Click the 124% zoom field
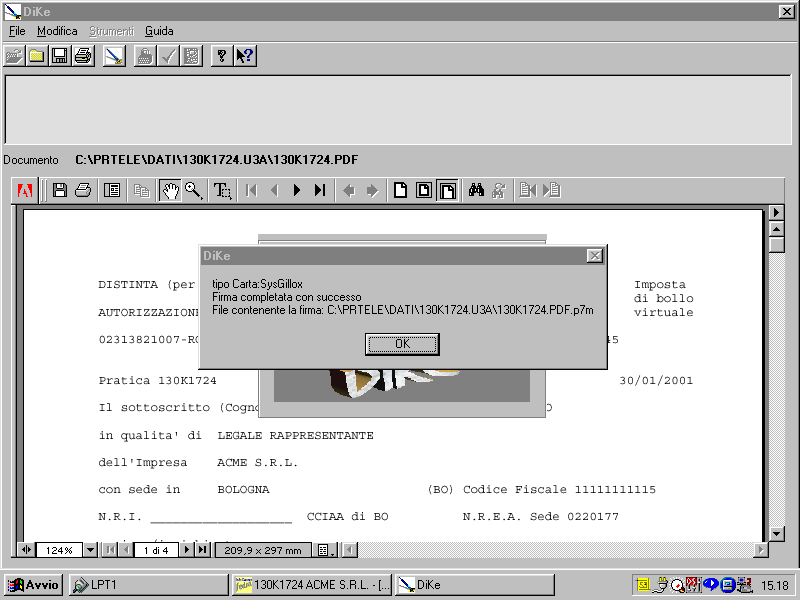The width and height of the screenshot is (800, 600). click(x=59, y=550)
